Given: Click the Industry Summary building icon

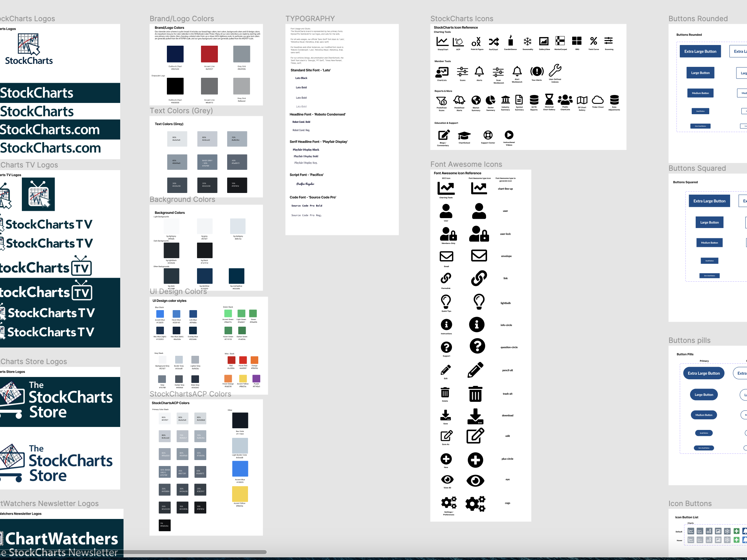Looking at the screenshot, I should 506,100.
